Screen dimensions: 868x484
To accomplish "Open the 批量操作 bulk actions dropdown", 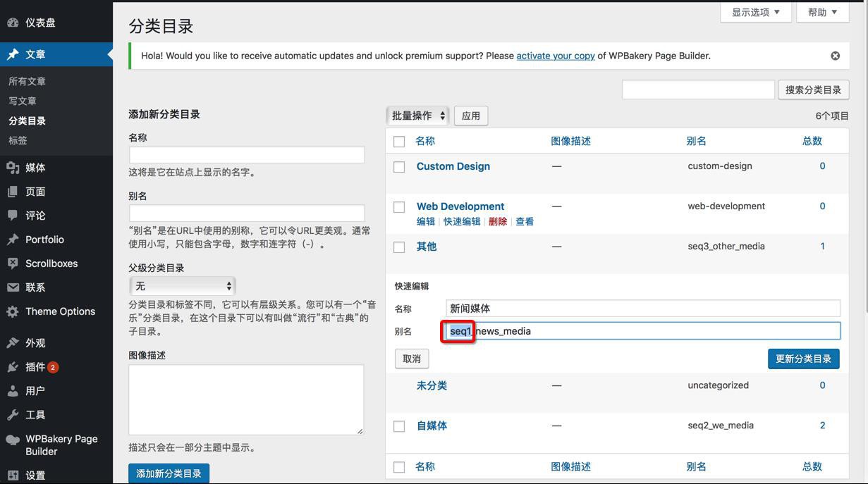I will point(418,116).
